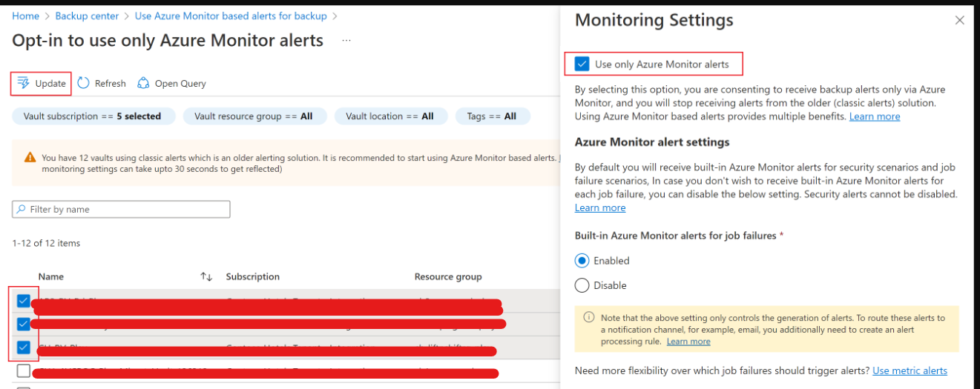Toggle 'Use only Azure Monitor alerts' checkbox
Viewport: 980px width, 389px height.
click(x=582, y=64)
